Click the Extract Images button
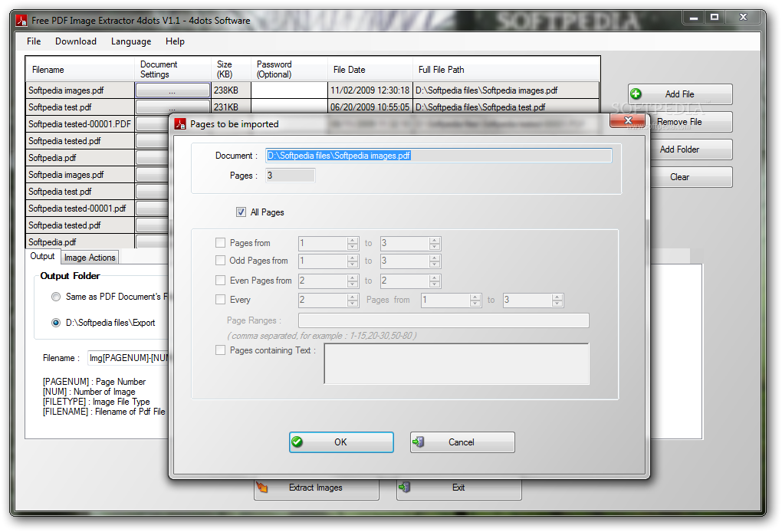The width and height of the screenshot is (782, 532). [x=316, y=488]
